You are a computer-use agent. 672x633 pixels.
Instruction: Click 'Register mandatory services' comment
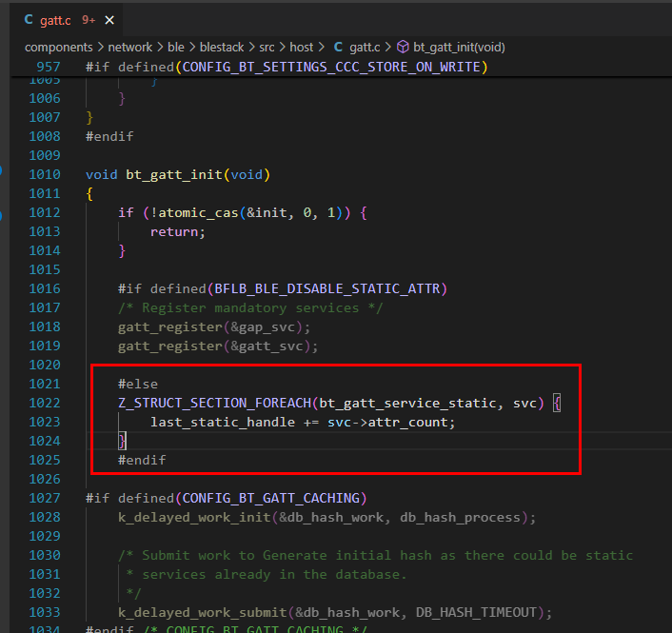[x=250, y=307]
